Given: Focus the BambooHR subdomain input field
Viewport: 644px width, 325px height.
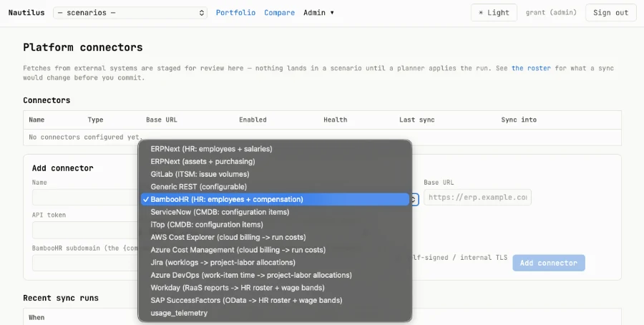Looking at the screenshot, I should 85,263.
